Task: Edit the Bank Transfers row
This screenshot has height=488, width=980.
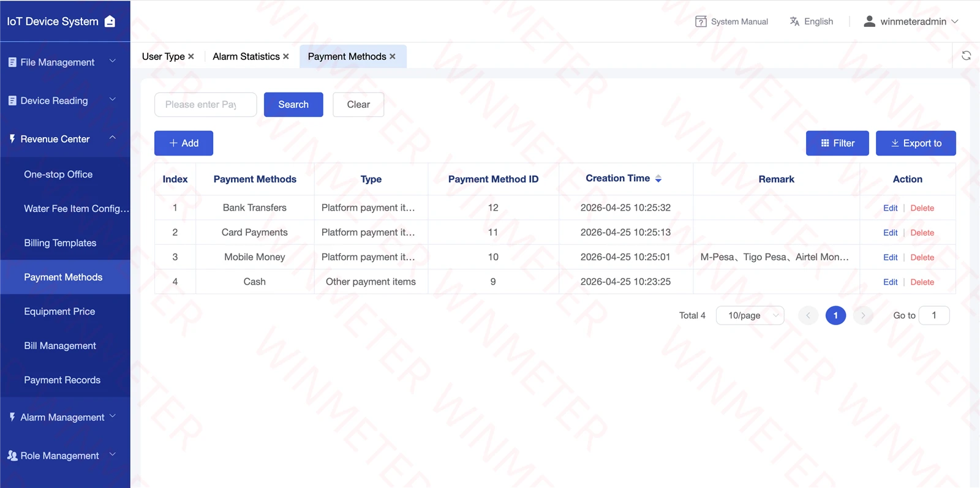Action: point(890,208)
